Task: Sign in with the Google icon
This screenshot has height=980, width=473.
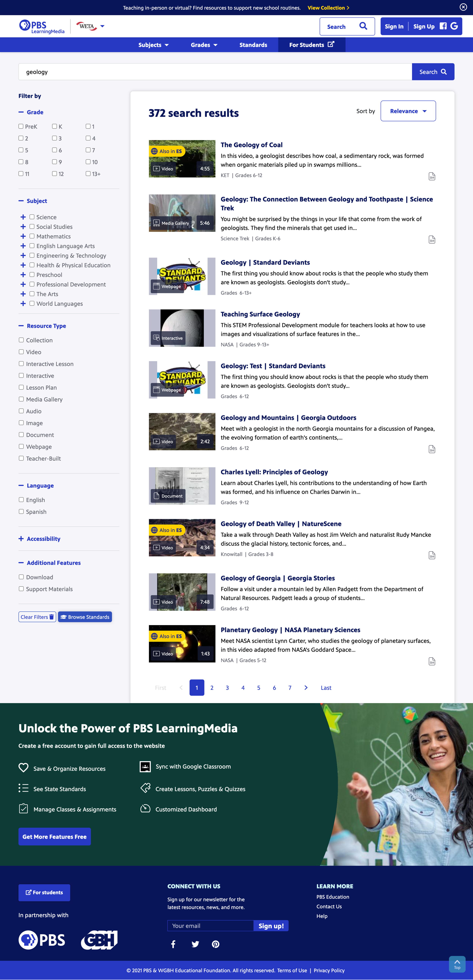Action: click(454, 26)
